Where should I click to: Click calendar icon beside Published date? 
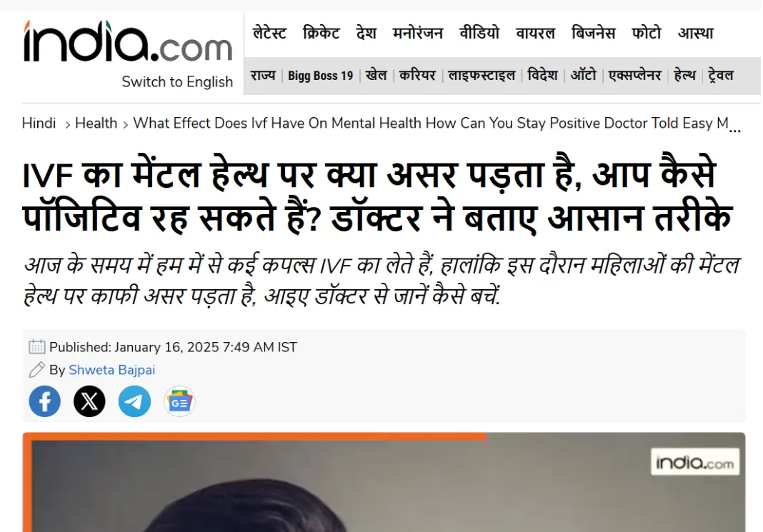tap(37, 347)
